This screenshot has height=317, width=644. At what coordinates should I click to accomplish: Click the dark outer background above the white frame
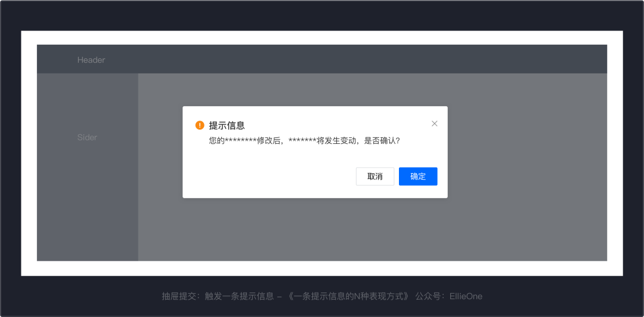point(322,15)
